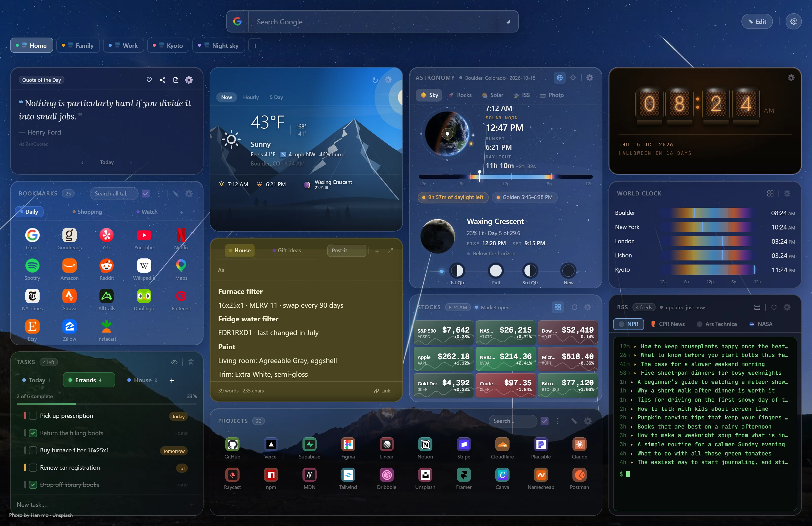Screen dimensions: 812x526
Task: Check off Pick up prescription
Action: pos(33,416)
